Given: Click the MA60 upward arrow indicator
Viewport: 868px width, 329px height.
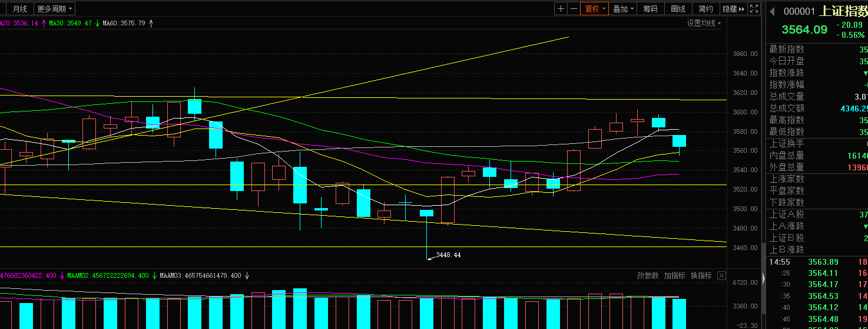Looking at the screenshot, I should pyautogui.click(x=151, y=24).
